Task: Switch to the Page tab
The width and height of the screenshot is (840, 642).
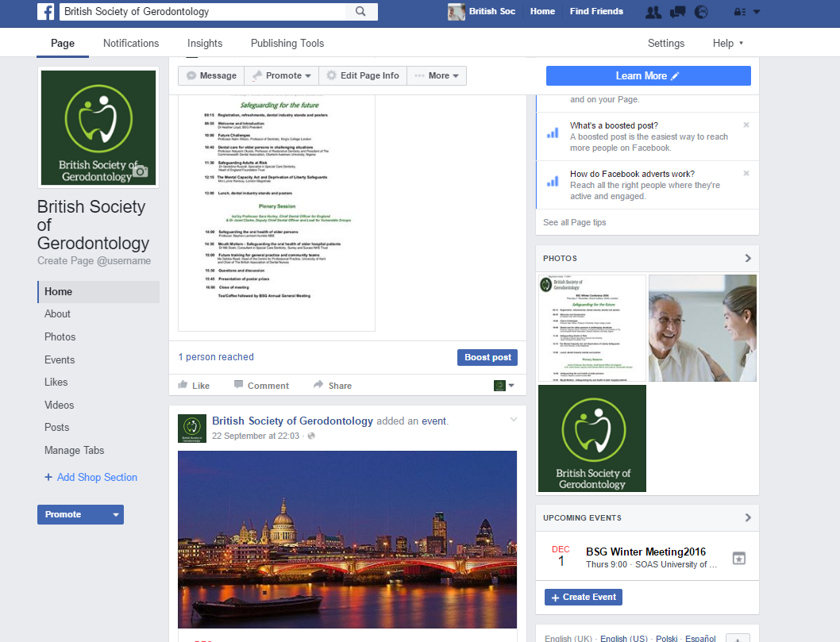Action: point(63,44)
